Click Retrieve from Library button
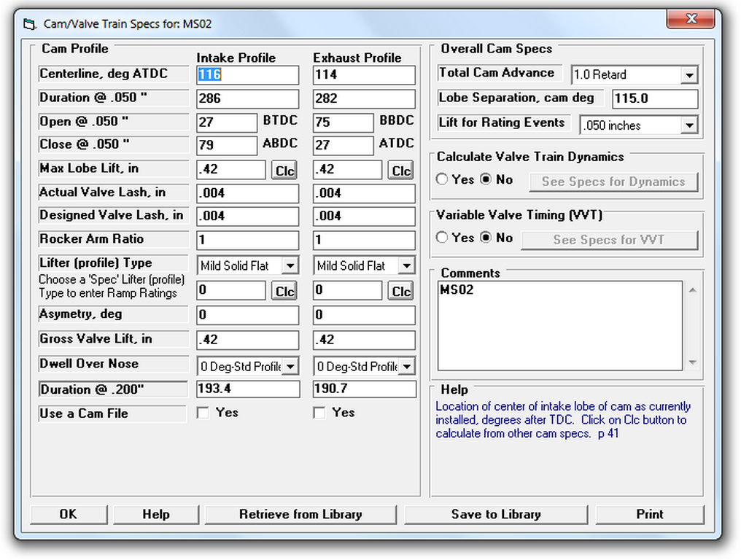 300,515
